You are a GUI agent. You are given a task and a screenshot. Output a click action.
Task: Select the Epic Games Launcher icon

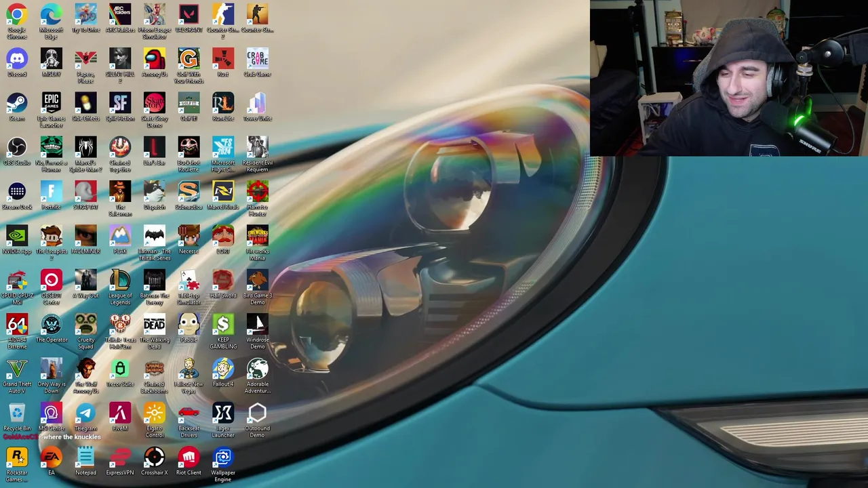click(x=52, y=103)
